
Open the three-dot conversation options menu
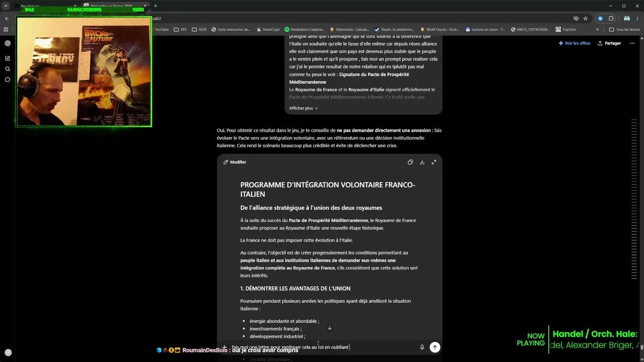(x=632, y=43)
